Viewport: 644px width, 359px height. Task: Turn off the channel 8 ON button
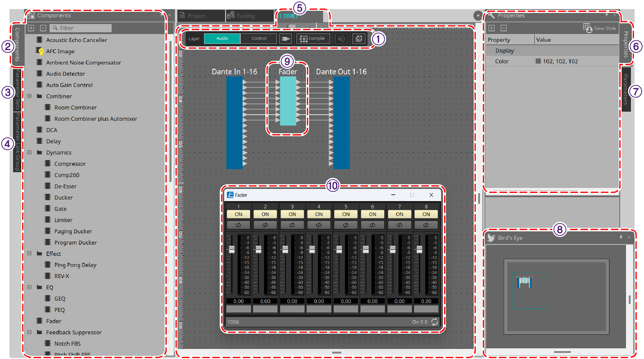(x=426, y=214)
